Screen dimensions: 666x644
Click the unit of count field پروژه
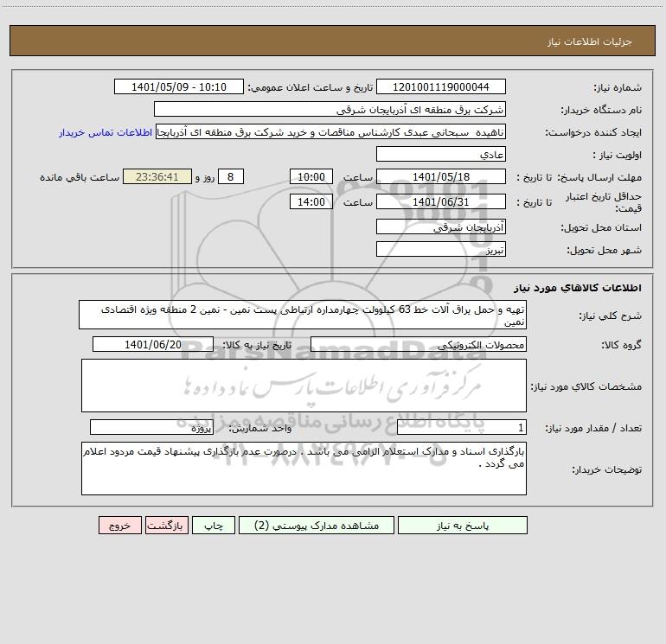pyautogui.click(x=151, y=428)
